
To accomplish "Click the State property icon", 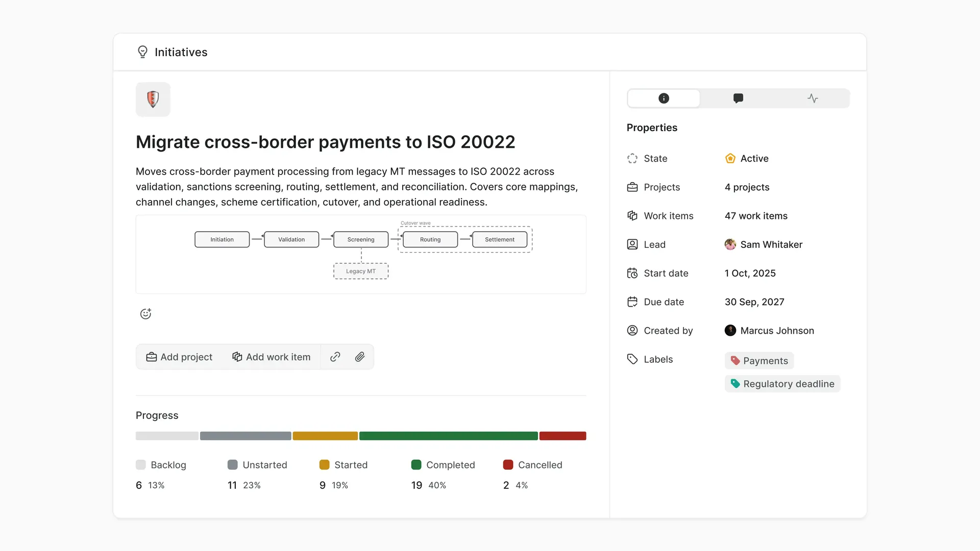I will pos(632,159).
